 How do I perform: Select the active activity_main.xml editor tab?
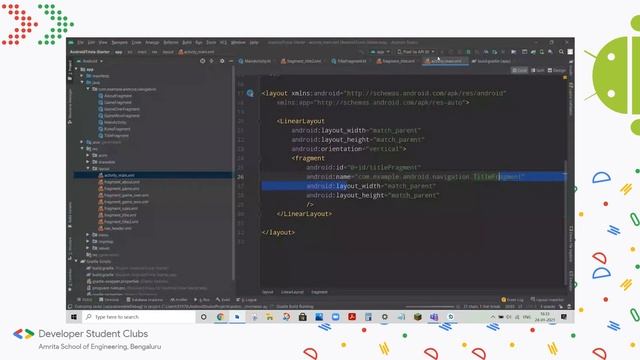[x=444, y=61]
